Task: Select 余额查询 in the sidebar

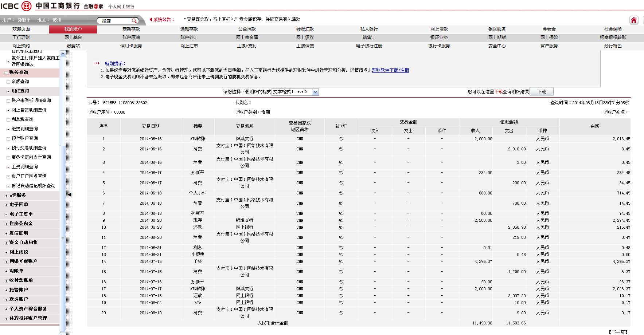Action: pyautogui.click(x=20, y=82)
